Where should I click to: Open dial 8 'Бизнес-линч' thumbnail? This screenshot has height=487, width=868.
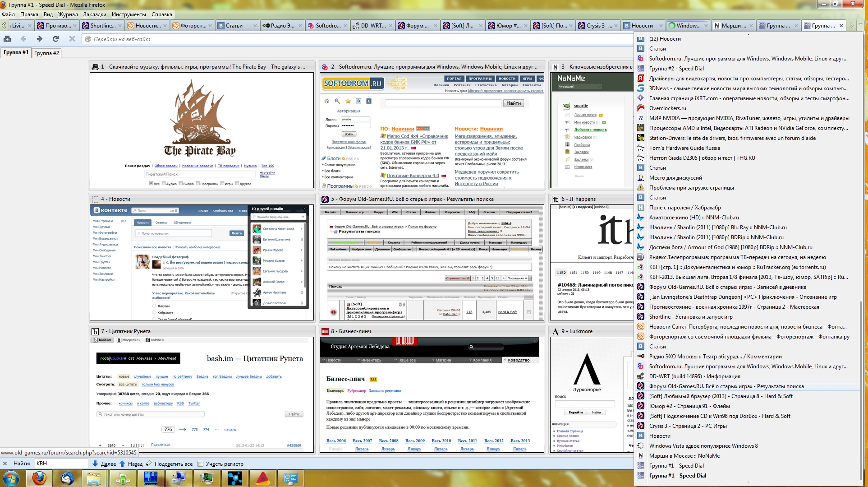(432, 395)
